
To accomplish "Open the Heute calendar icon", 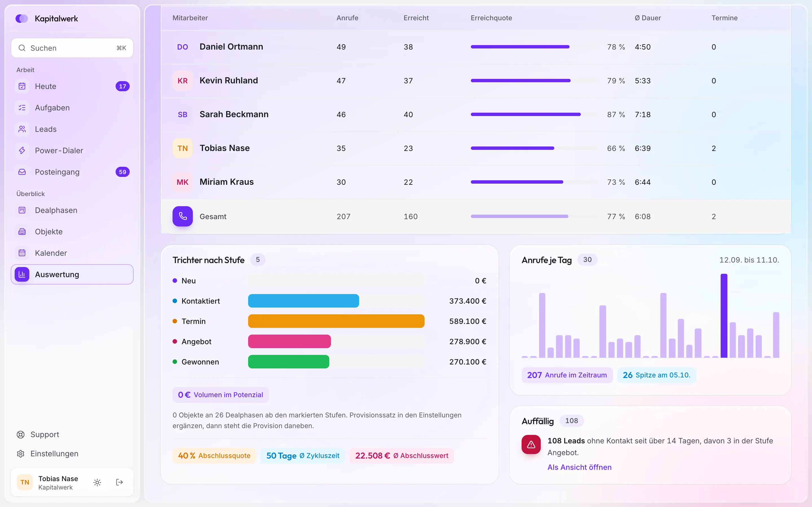I will 22,86.
